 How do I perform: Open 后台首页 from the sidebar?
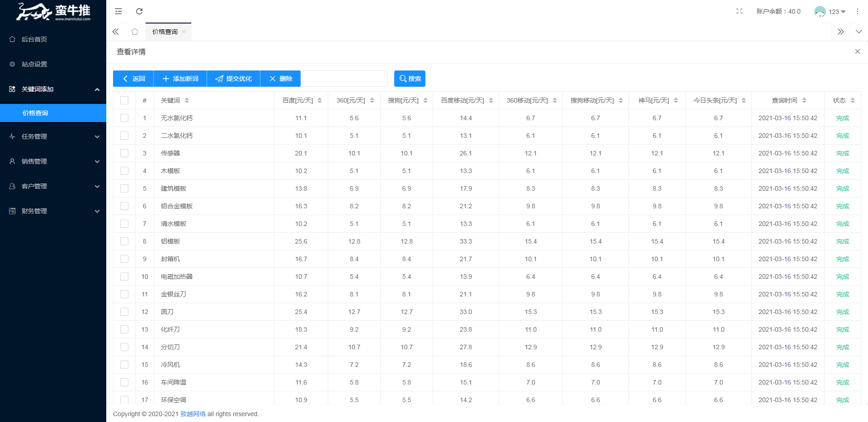click(34, 39)
